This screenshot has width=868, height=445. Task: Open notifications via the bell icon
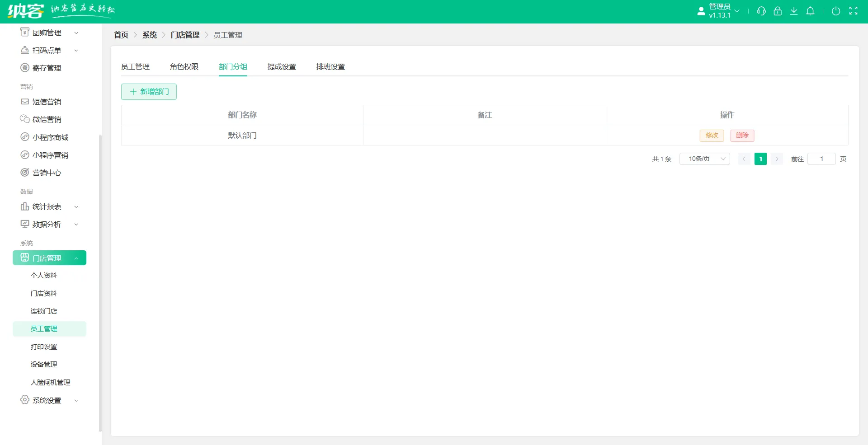tap(810, 11)
